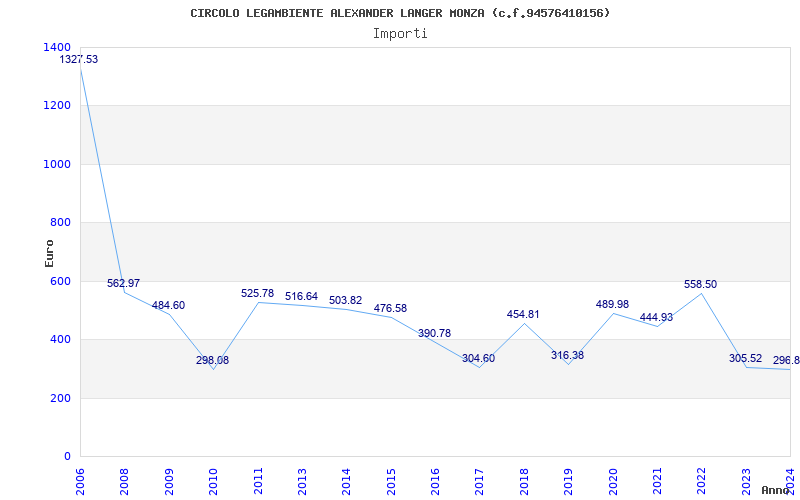Click the x-axis year 2022

[x=702, y=481]
